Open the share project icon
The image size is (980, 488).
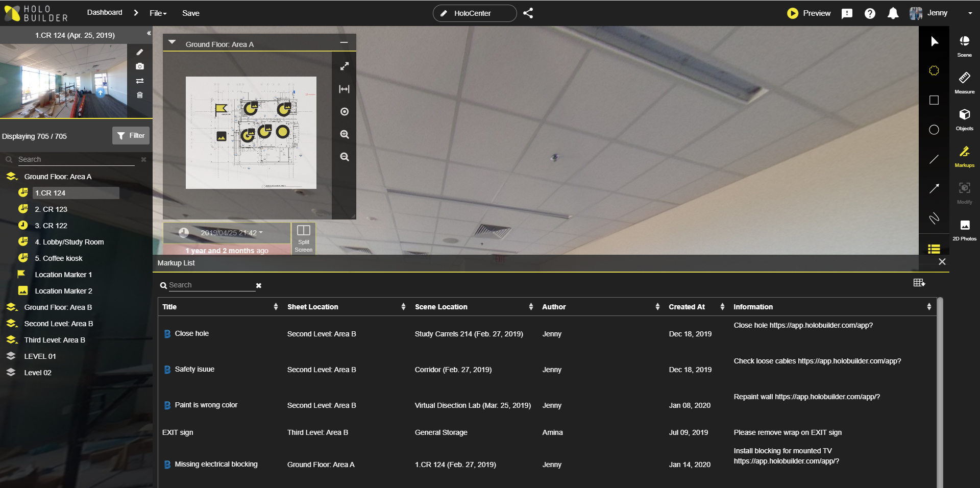[x=528, y=13]
